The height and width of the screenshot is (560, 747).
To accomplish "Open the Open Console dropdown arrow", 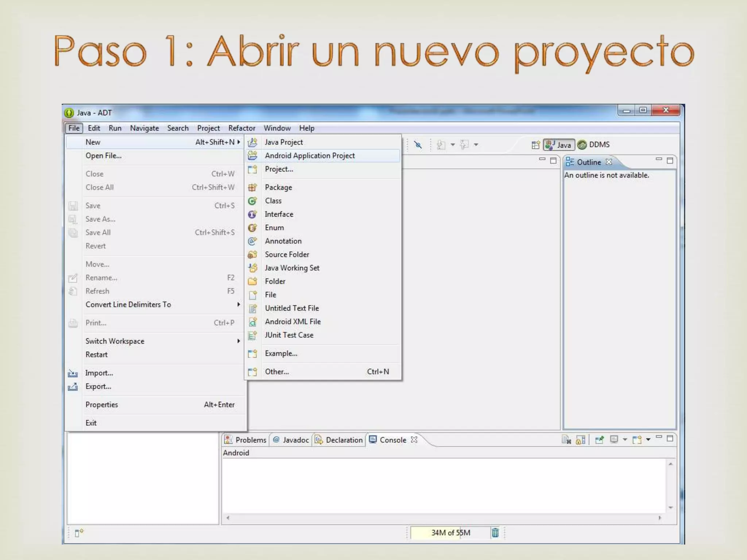I will click(648, 440).
